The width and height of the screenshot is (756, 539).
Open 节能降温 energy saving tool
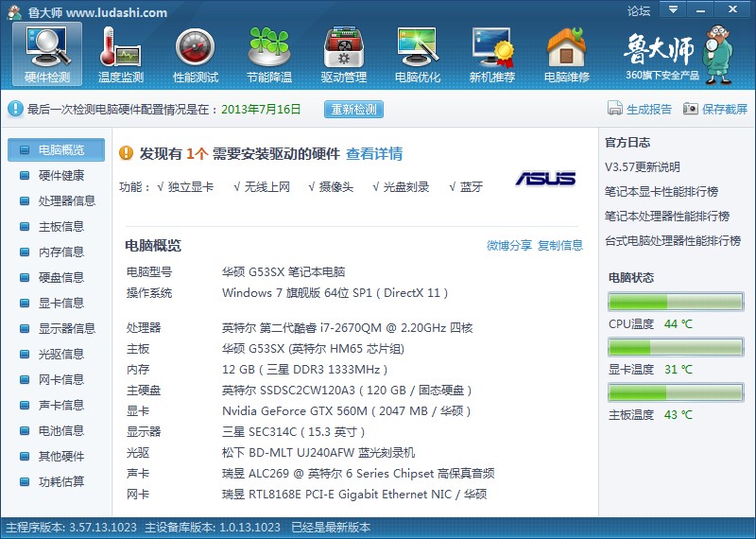pyautogui.click(x=269, y=53)
